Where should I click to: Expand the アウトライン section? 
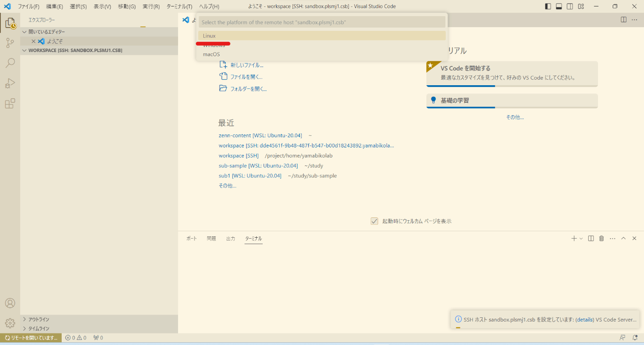pyautogui.click(x=99, y=319)
